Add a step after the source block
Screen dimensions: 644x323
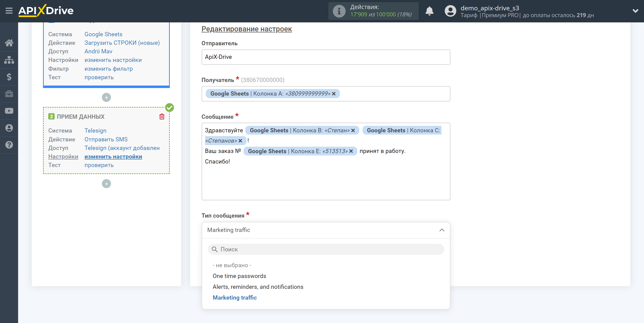[106, 97]
